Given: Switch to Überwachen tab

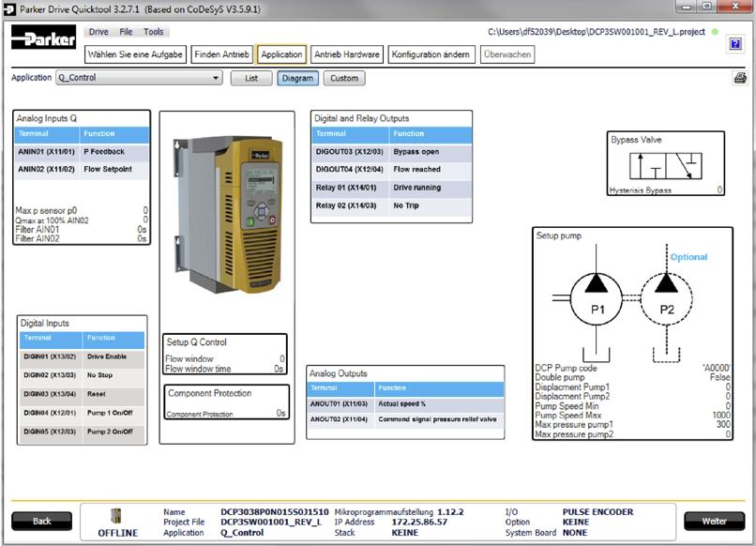Looking at the screenshot, I should (507, 54).
